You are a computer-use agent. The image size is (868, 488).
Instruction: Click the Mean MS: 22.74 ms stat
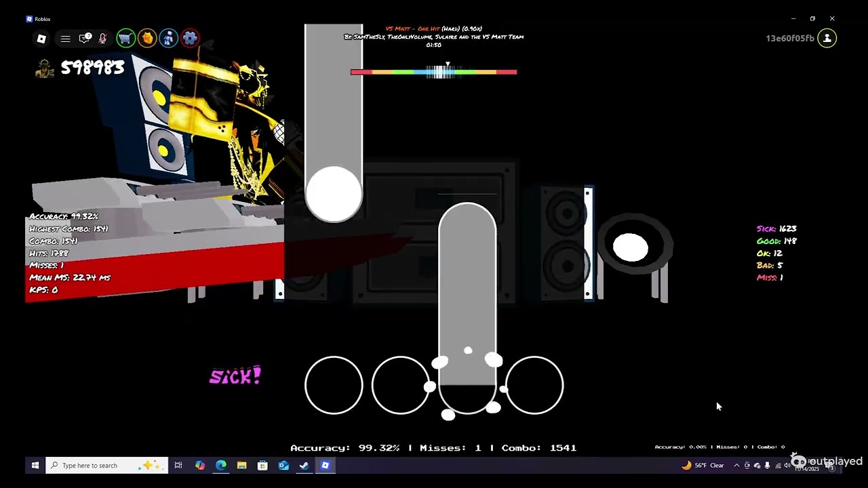pyautogui.click(x=70, y=277)
